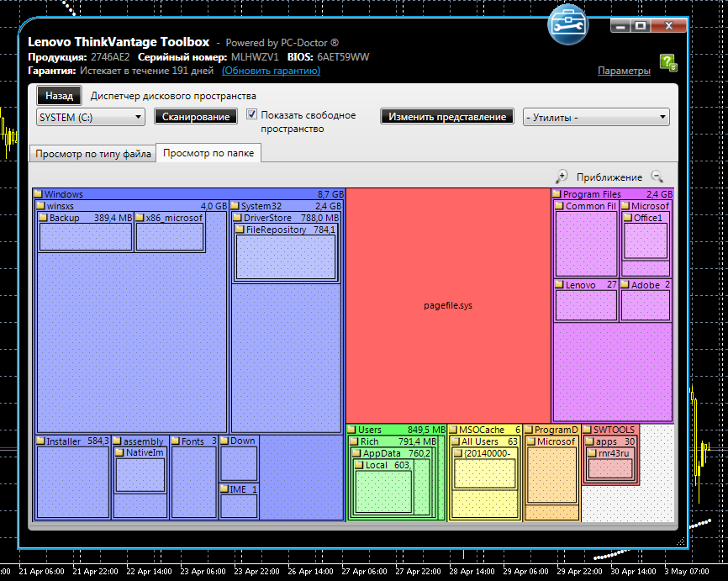Click the MSOCache folder icon
The image size is (728, 581).
tap(453, 430)
